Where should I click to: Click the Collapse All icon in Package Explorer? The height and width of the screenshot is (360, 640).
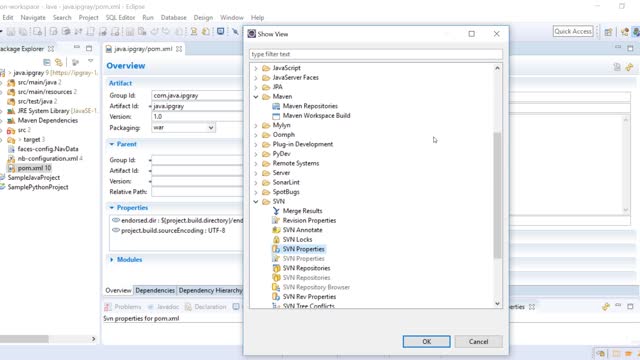click(x=47, y=62)
